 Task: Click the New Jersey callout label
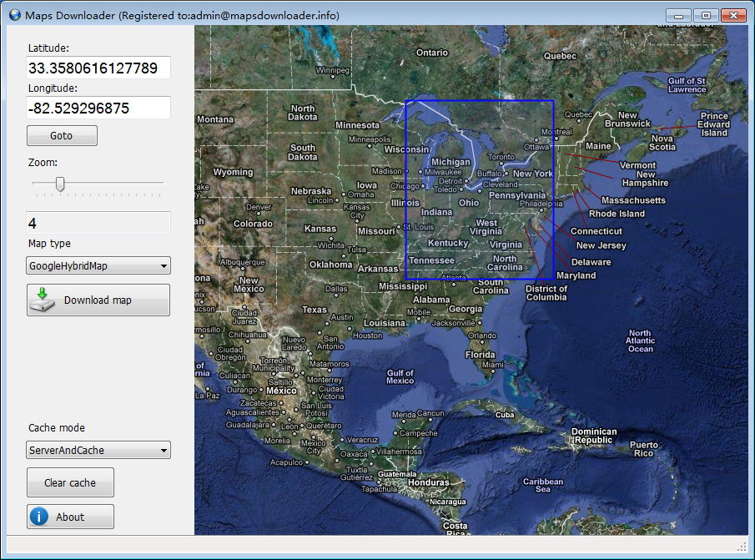[601, 245]
